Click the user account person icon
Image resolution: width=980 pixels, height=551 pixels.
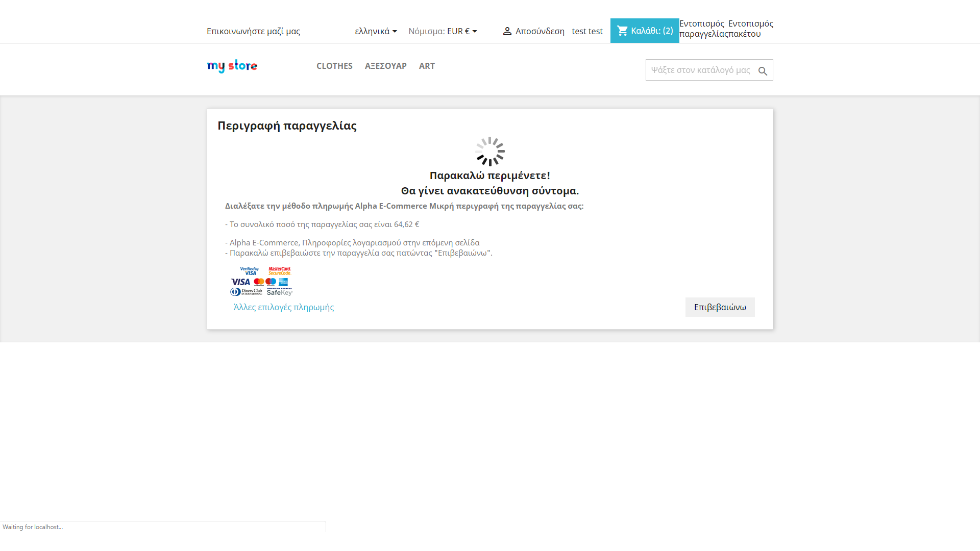(507, 31)
